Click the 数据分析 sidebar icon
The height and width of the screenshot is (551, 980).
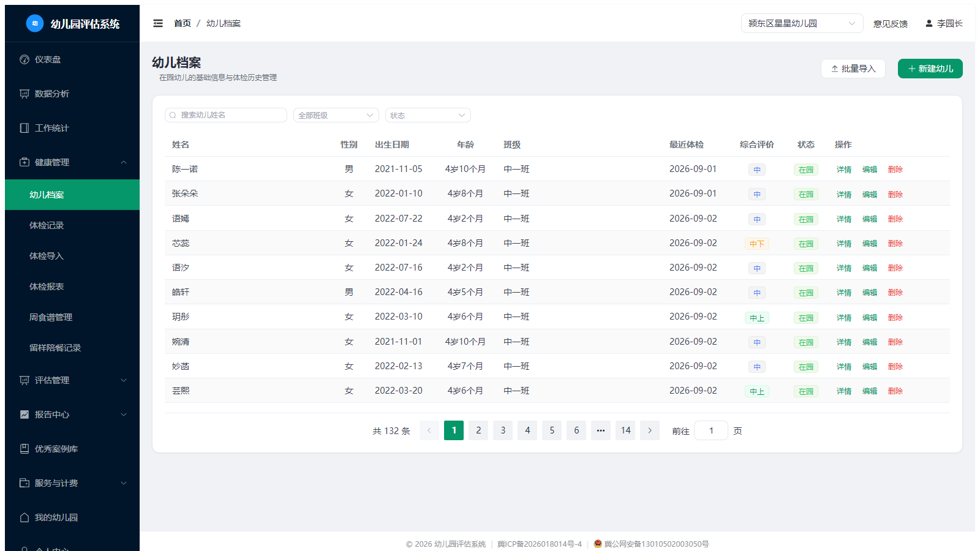24,94
